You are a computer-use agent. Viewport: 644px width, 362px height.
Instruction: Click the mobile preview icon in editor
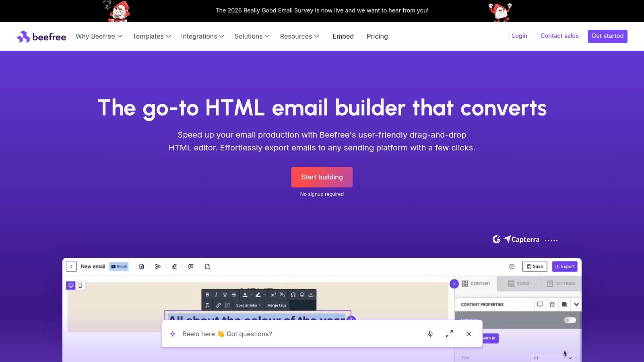(x=80, y=286)
